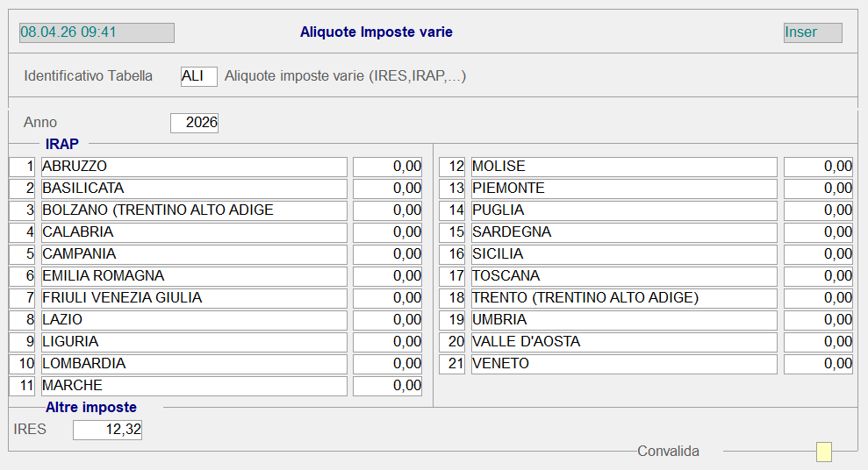Viewport: 868px width, 470px height.
Task: Select the VENETO rate value field
Action: click(818, 364)
